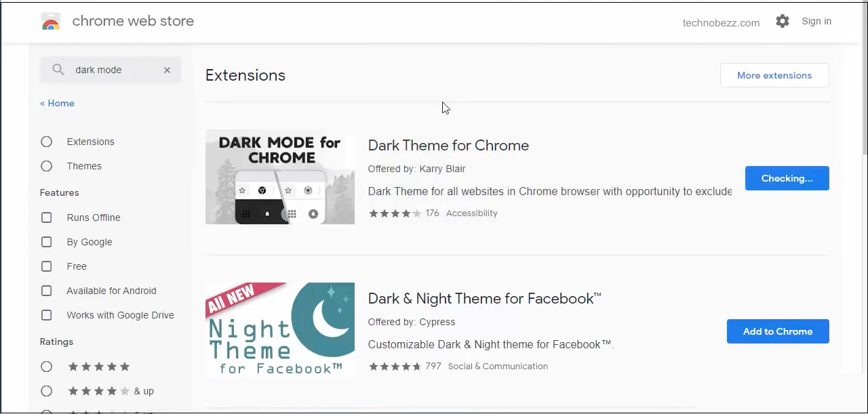Viewport: 868px width, 414px height.
Task: Click the Extensions results heading
Action: [x=245, y=75]
